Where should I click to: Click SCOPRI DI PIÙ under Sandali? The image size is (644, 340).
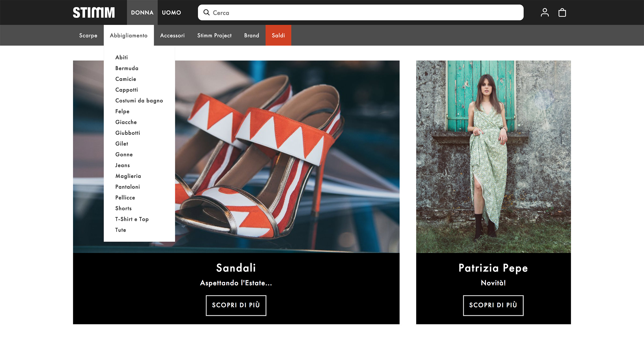point(236,305)
